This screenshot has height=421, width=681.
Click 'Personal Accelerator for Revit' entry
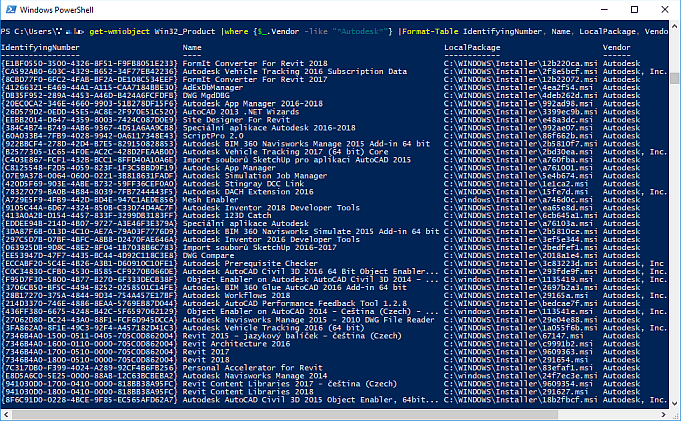coord(252,368)
